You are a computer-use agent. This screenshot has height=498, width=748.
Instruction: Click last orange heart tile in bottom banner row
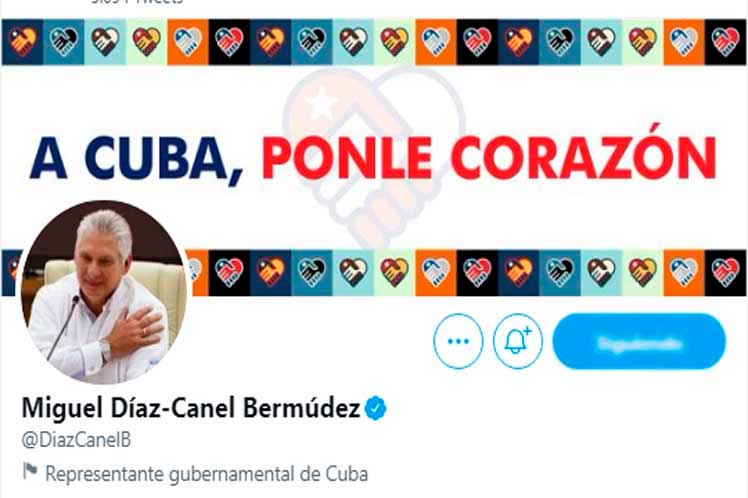[684, 272]
